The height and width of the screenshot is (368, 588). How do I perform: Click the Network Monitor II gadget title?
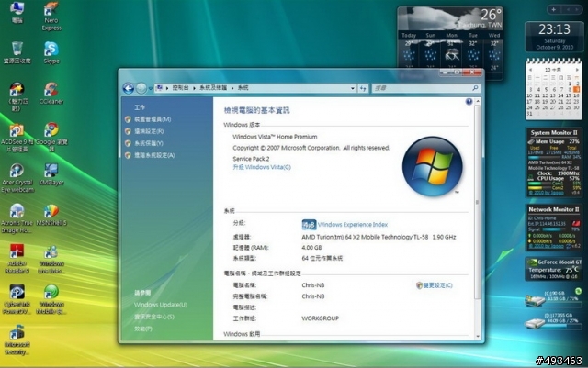(x=553, y=209)
